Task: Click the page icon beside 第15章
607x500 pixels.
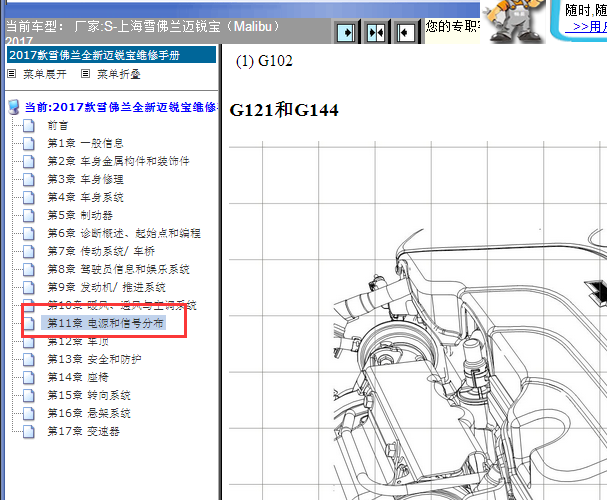Action: pyautogui.click(x=28, y=396)
